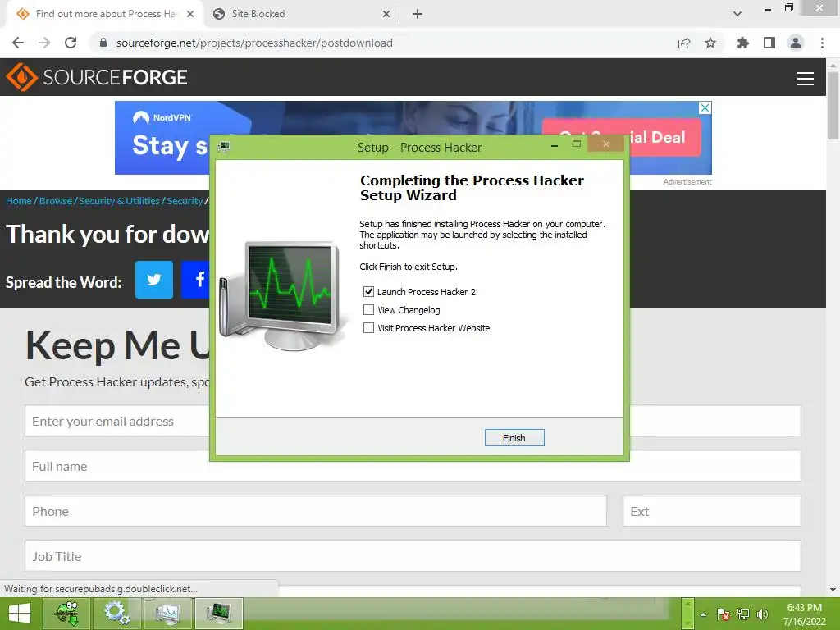
Task: Close the Process Hacker SourceForge tab
Action: (x=190, y=14)
